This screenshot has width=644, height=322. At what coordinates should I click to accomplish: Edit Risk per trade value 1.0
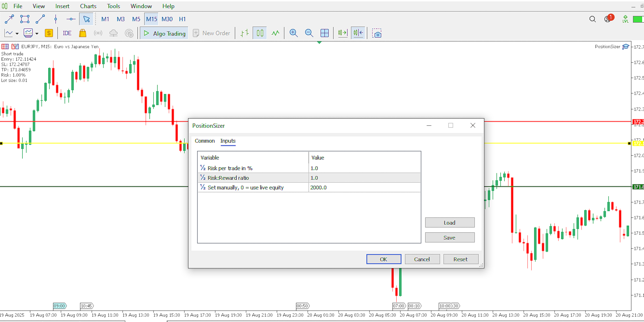point(364,168)
